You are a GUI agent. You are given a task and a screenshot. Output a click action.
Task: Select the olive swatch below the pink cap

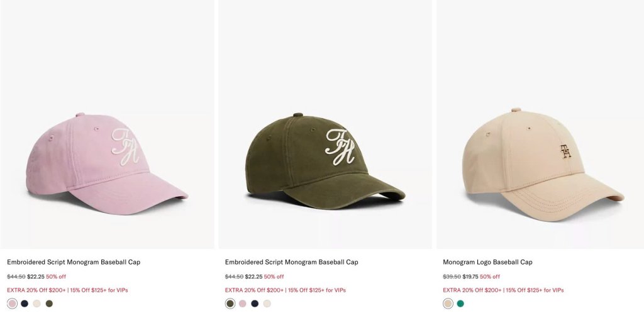tap(49, 304)
